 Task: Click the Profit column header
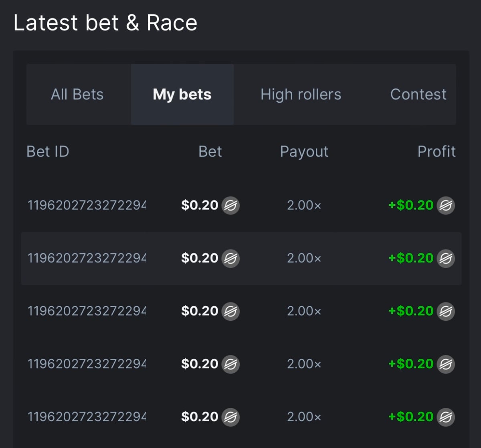click(x=436, y=152)
